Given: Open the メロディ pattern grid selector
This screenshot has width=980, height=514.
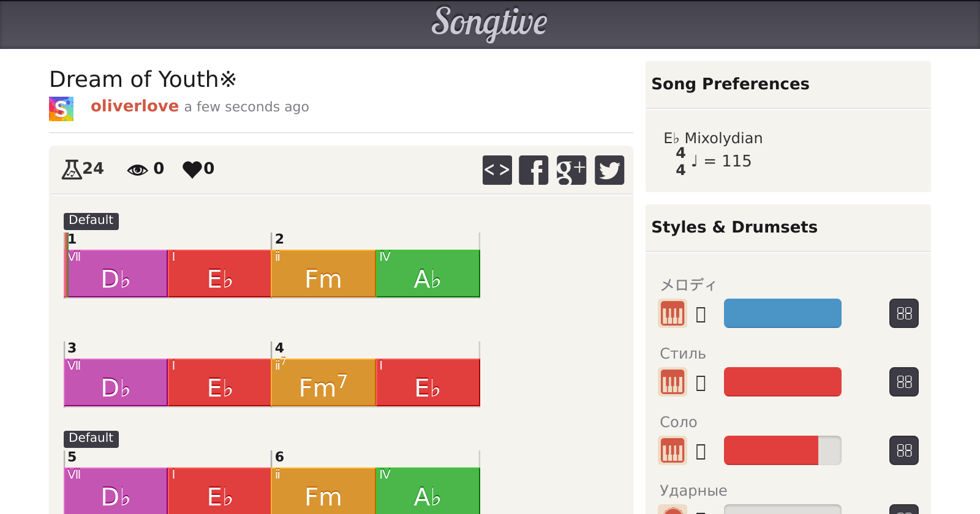Looking at the screenshot, I should pyautogui.click(x=903, y=314).
